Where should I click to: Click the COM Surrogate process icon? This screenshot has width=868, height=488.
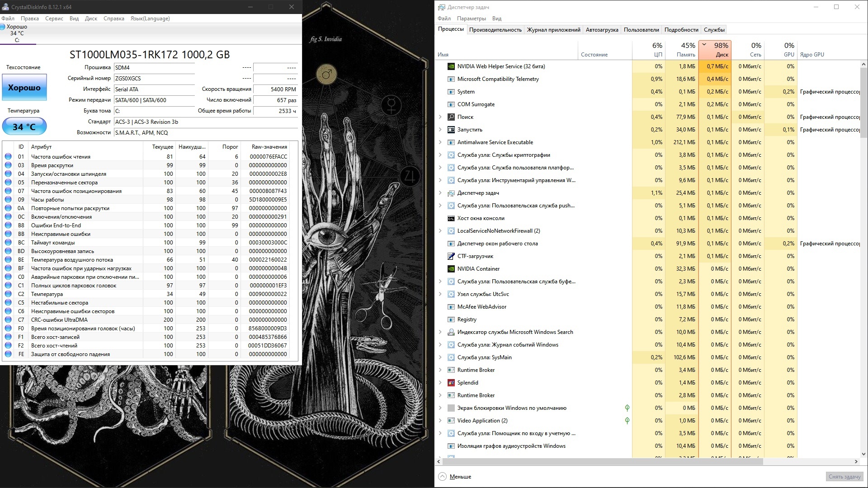click(451, 104)
